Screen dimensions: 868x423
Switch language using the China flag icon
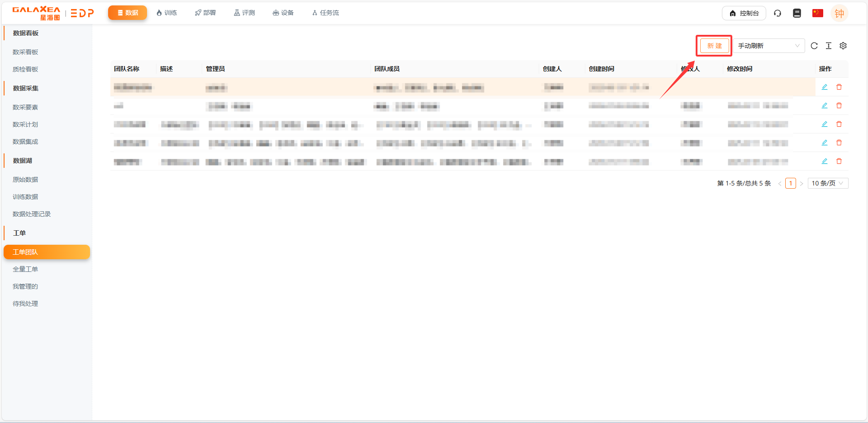click(x=817, y=13)
